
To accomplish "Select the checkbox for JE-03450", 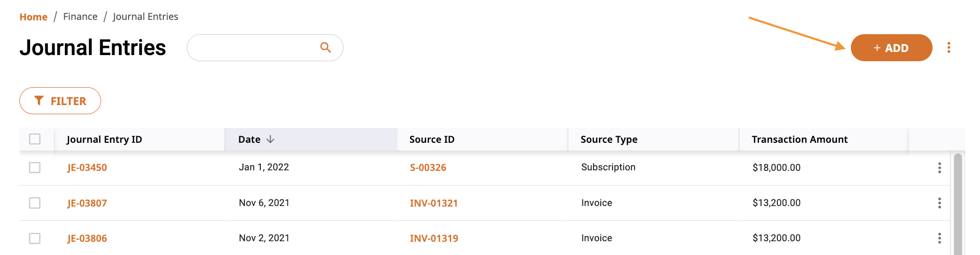I will 35,167.
